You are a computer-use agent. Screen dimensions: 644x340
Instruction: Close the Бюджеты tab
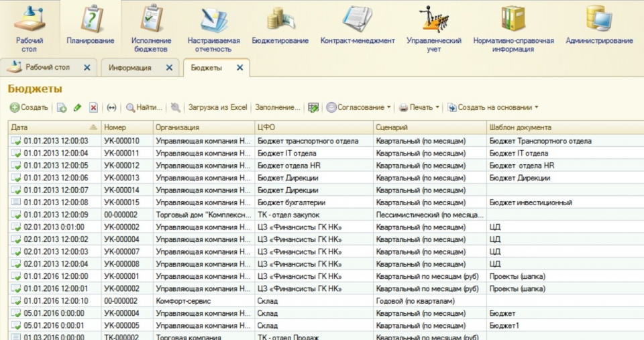click(239, 68)
